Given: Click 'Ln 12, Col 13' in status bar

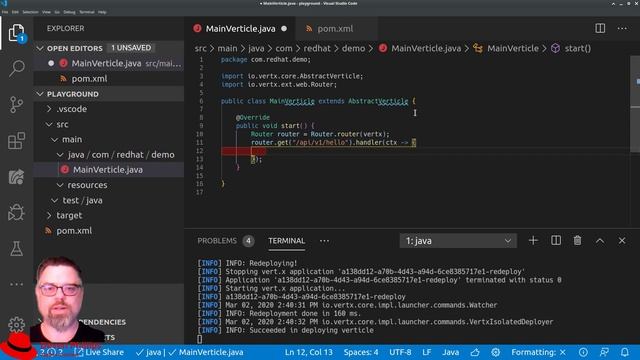Looking at the screenshot, I should pyautogui.click(x=309, y=352).
